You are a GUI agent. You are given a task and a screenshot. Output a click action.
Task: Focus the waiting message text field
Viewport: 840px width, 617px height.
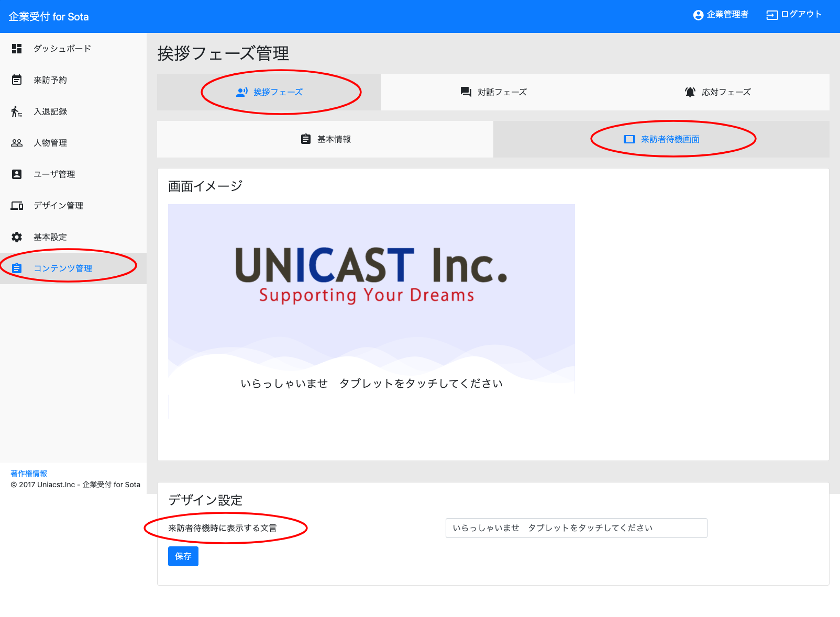point(576,528)
